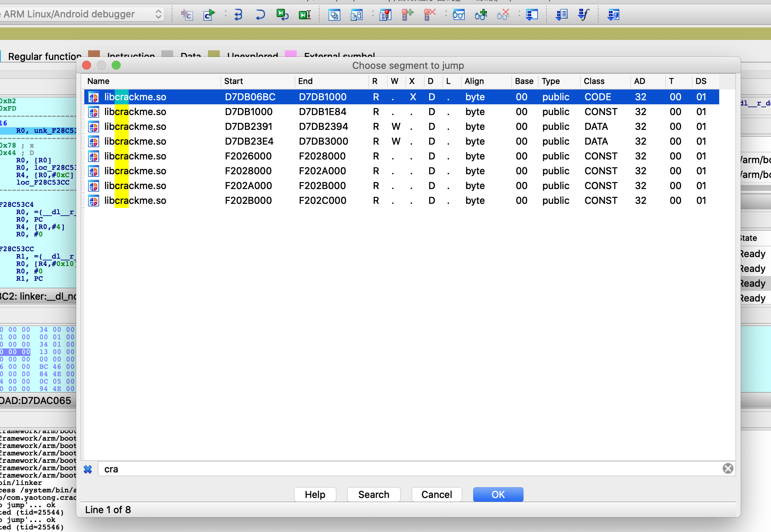This screenshot has height=532, width=771.
Task: Click the Step Into debugger icon
Action: [238, 15]
